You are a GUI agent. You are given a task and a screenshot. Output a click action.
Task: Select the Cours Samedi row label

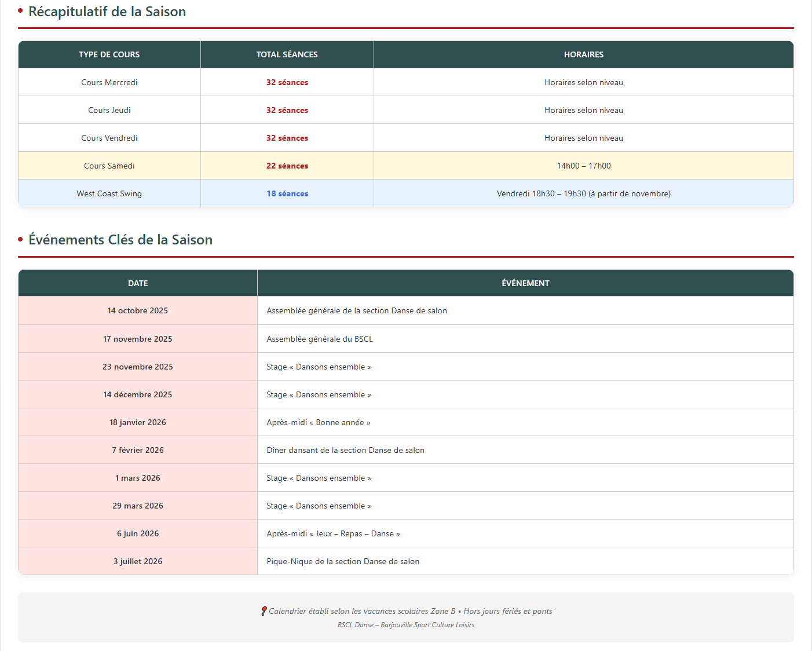click(x=109, y=166)
